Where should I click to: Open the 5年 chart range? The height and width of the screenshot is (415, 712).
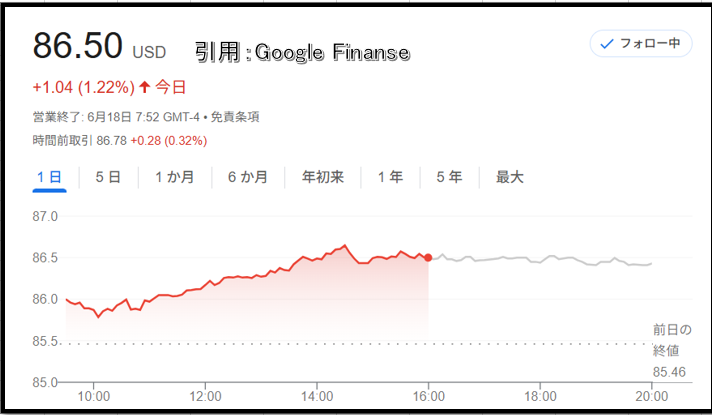pyautogui.click(x=450, y=177)
